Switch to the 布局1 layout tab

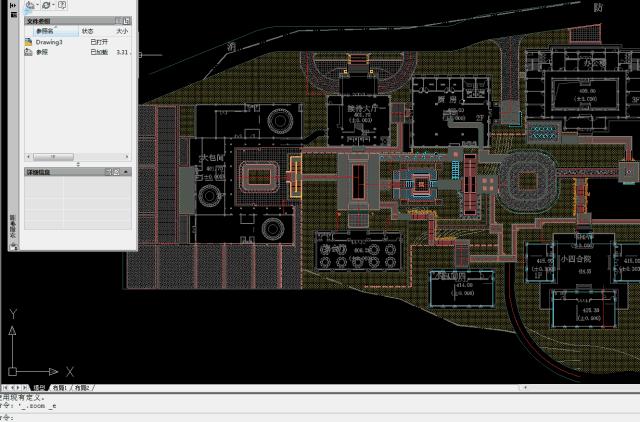coord(60,387)
